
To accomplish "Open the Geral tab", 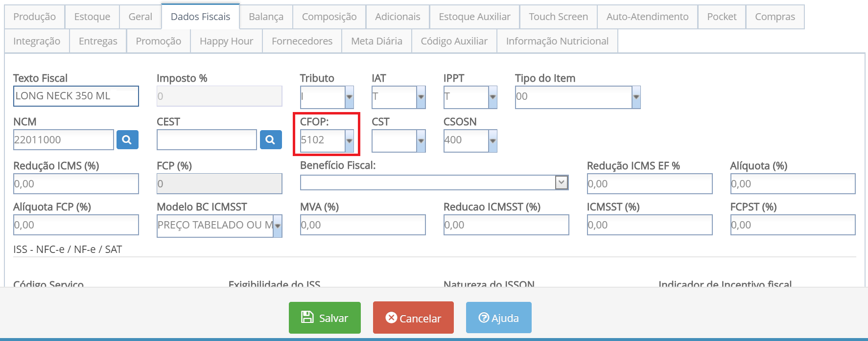I will (141, 17).
